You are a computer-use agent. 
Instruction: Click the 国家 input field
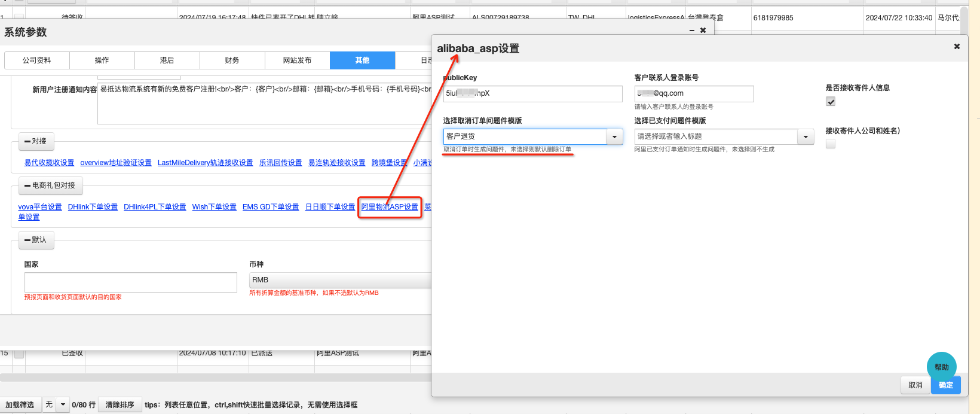pyautogui.click(x=131, y=282)
